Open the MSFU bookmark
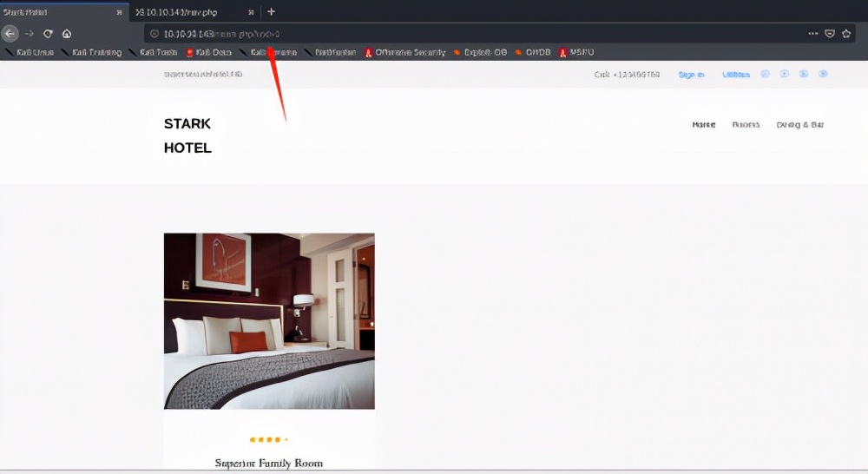The height and width of the screenshot is (474, 868). pyautogui.click(x=576, y=52)
